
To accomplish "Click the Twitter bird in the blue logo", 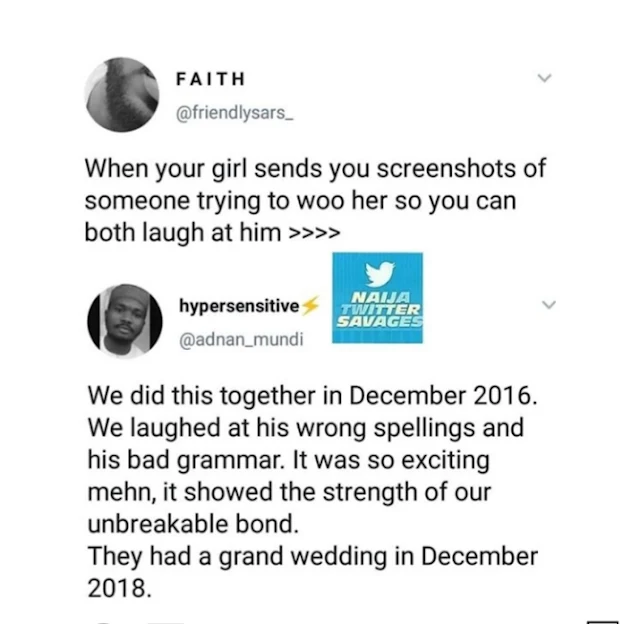I will [380, 273].
